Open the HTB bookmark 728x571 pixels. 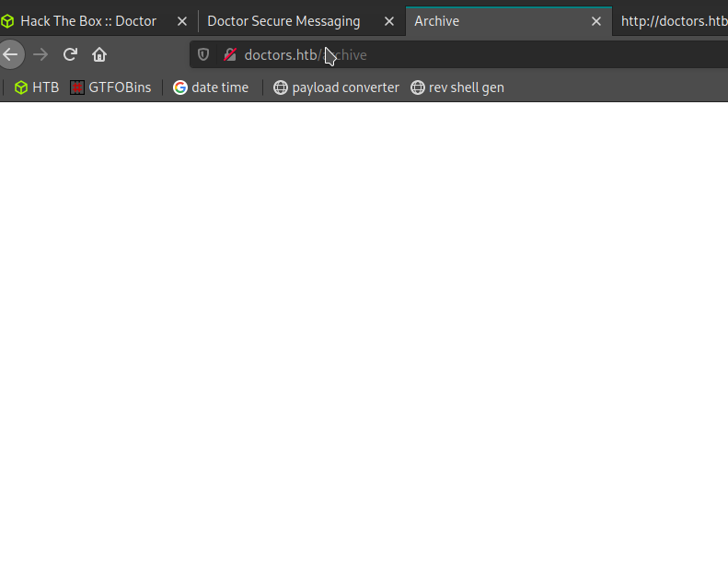pos(36,87)
